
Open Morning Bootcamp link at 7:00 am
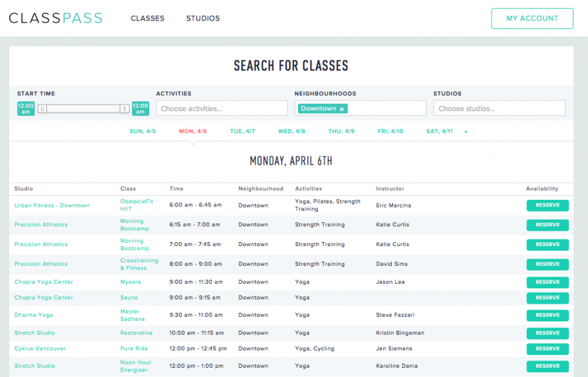click(134, 245)
